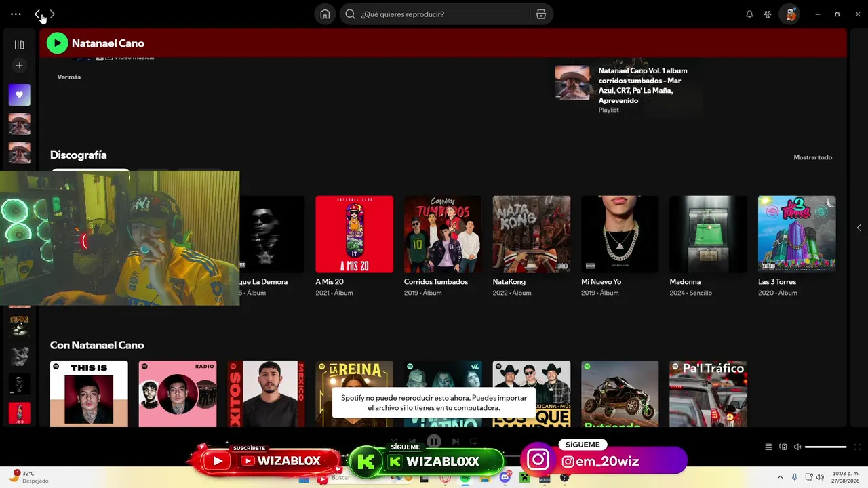The image size is (868, 488).
Task: Click the 'Las 3 Torres' album title
Action: [x=777, y=282]
